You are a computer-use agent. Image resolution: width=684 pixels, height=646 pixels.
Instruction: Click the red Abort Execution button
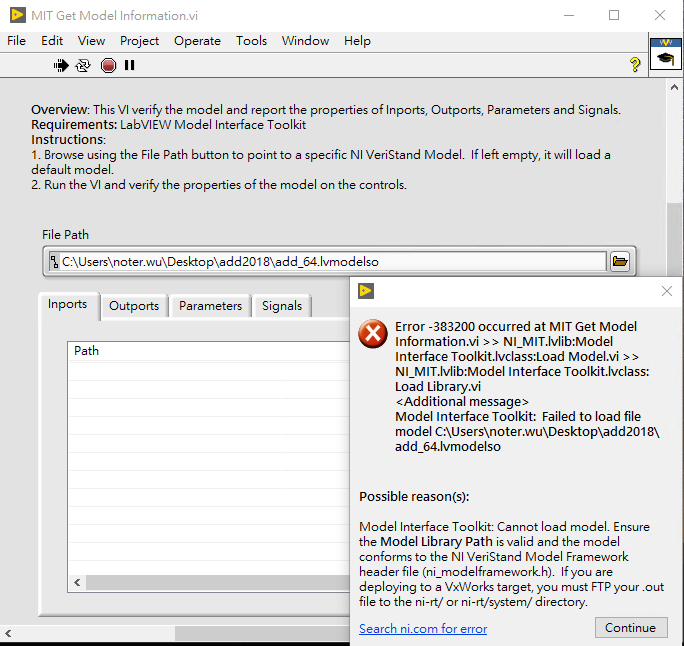coord(108,65)
